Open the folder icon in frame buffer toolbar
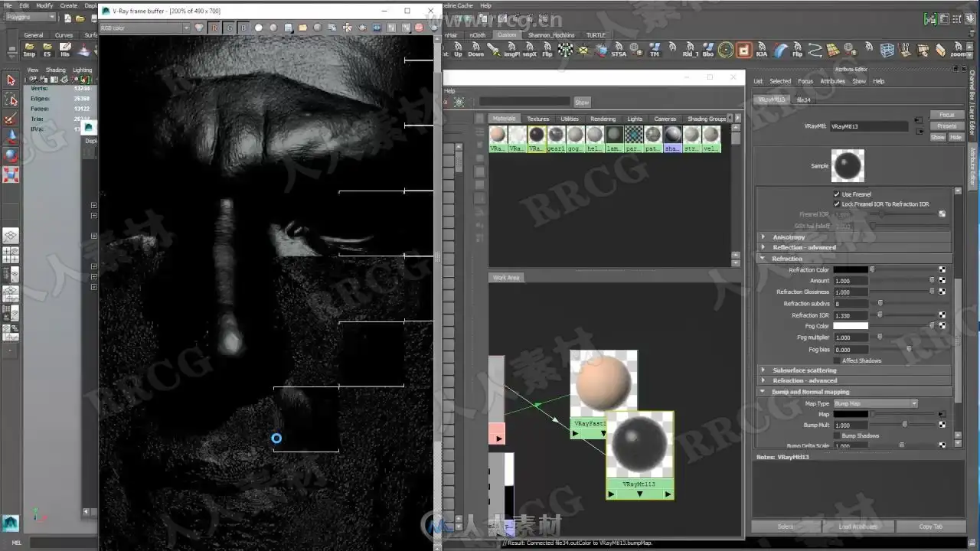Viewport: 980px width, 551px height. point(303,28)
